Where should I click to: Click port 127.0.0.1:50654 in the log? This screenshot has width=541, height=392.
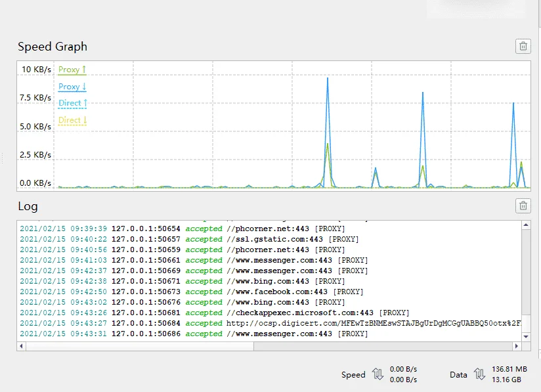click(146, 229)
